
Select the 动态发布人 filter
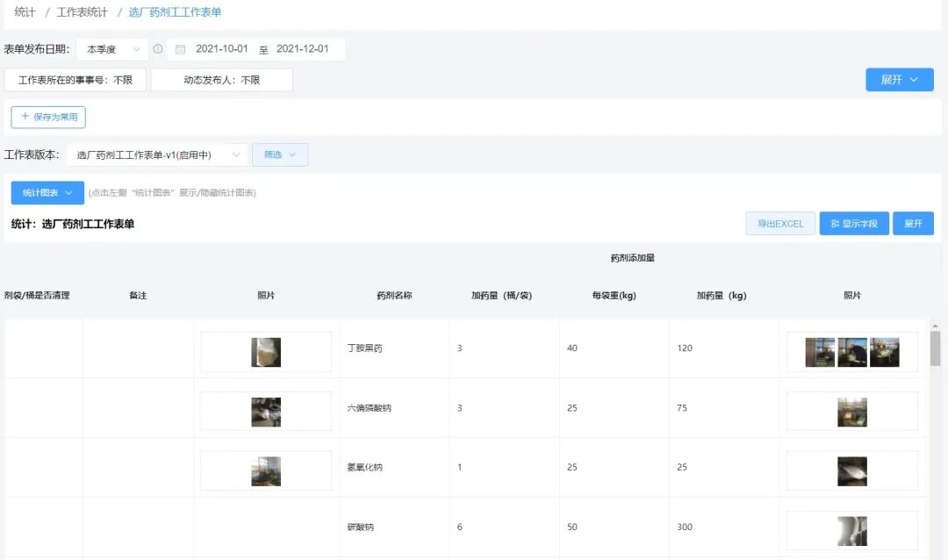tap(221, 80)
